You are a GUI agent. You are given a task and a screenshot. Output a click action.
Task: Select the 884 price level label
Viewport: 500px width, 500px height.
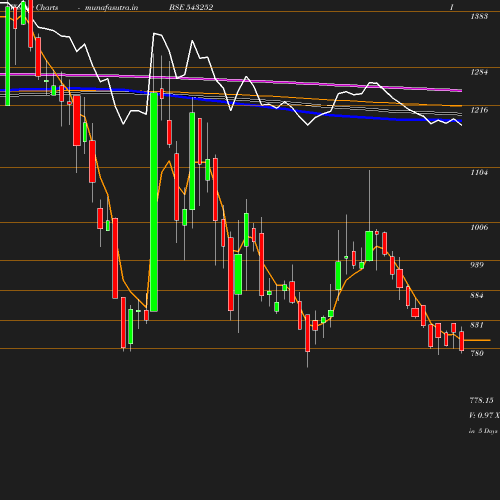tap(477, 295)
